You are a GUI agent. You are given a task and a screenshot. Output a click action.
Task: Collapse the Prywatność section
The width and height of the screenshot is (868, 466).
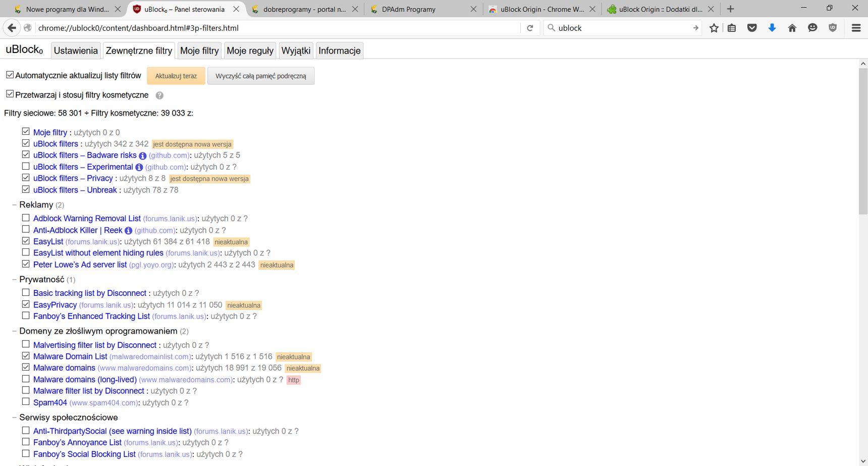(15, 280)
